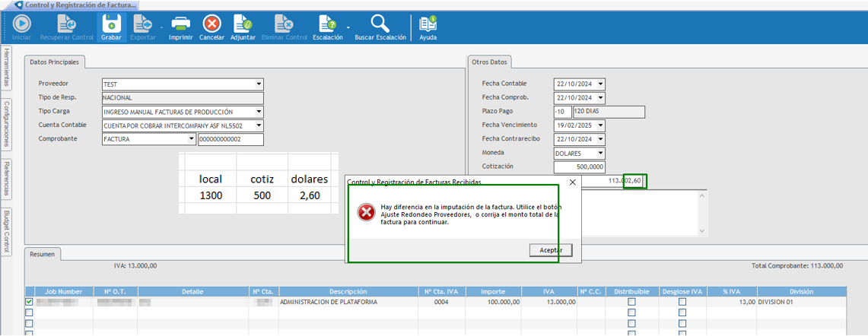Toggle Desglose IVA checkbox for ADMINISTRACION DE PLATAFORMA
This screenshot has width=868, height=336.
(x=682, y=302)
